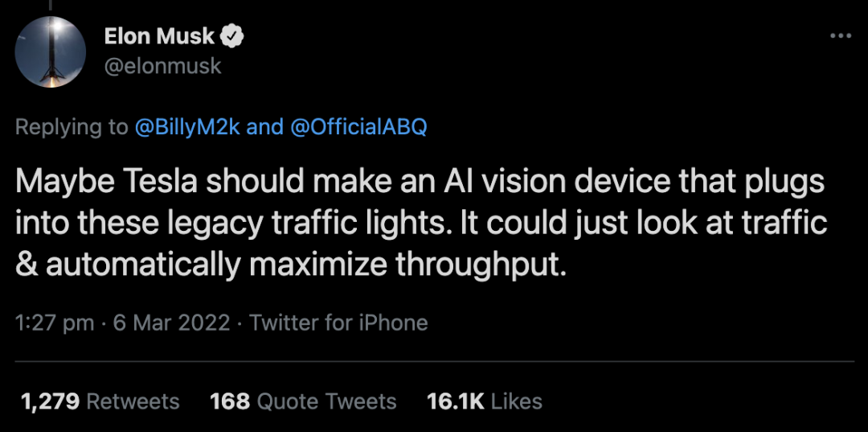Visit the @OfficialABQ profile mention
Viewport: 868px width, 432px height.
[358, 127]
